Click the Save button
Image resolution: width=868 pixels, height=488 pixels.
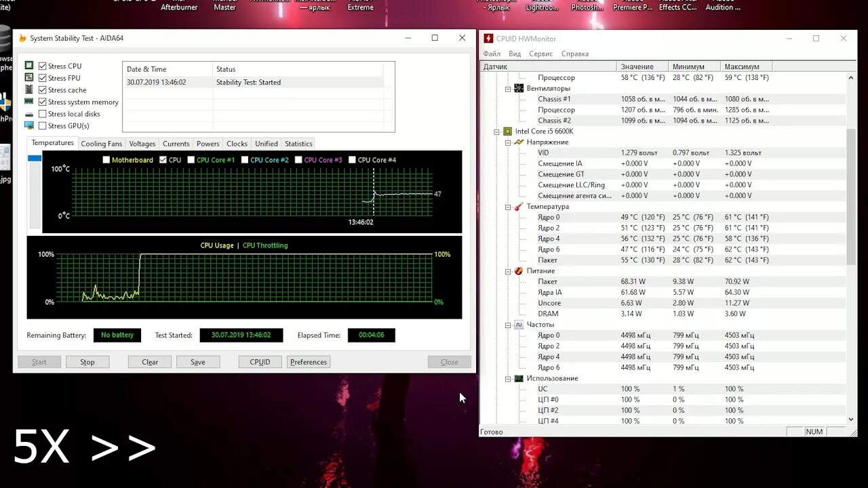coord(198,362)
